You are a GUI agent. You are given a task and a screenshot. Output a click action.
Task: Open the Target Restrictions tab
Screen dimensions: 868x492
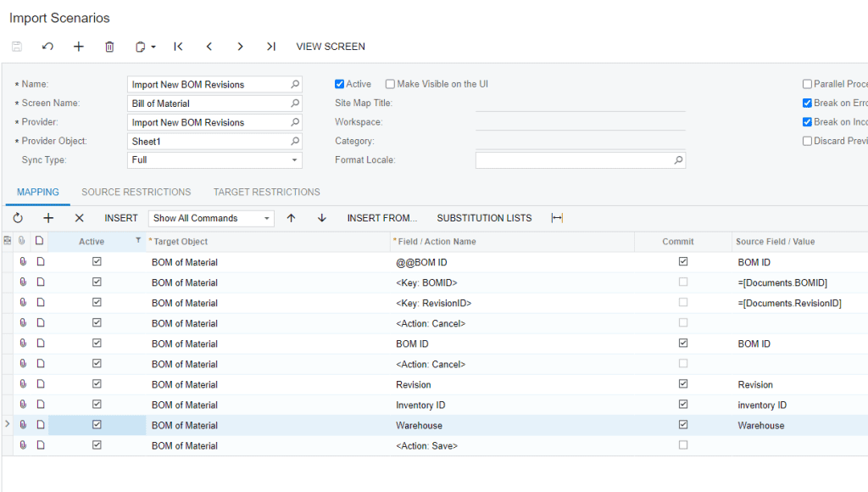[266, 193]
